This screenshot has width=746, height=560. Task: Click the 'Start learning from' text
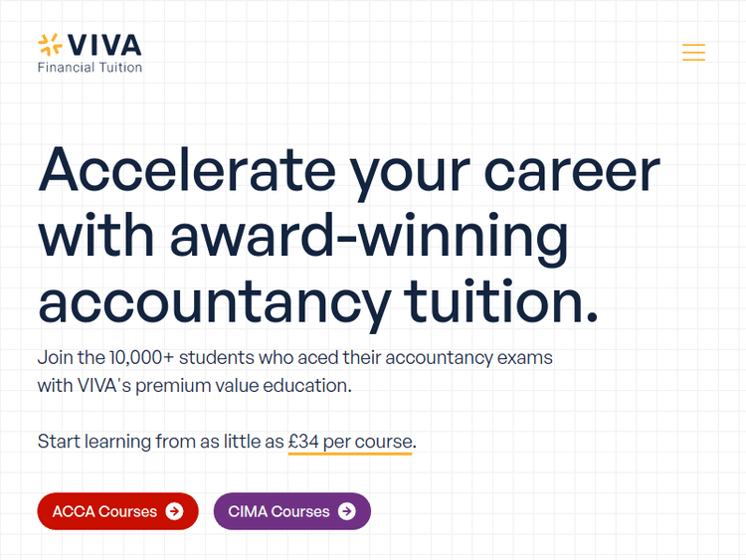point(108,441)
